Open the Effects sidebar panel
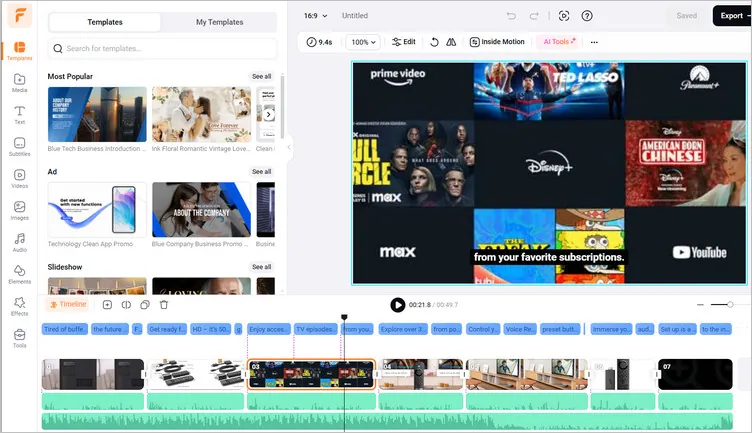This screenshot has width=752, height=433. coord(19,306)
